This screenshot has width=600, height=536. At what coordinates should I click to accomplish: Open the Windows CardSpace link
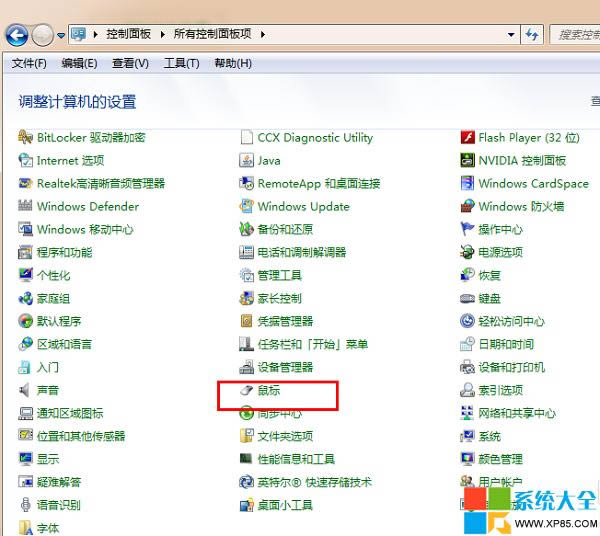[x=533, y=183]
